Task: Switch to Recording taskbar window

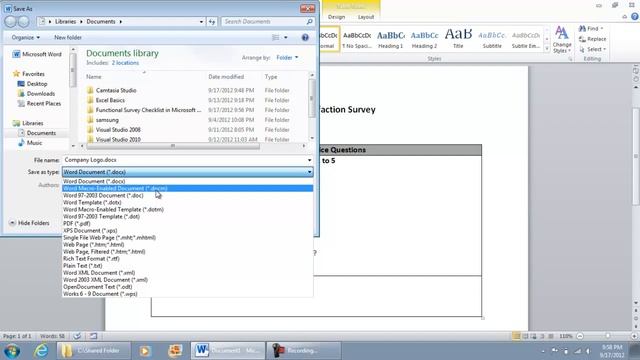Action: [x=303, y=351]
